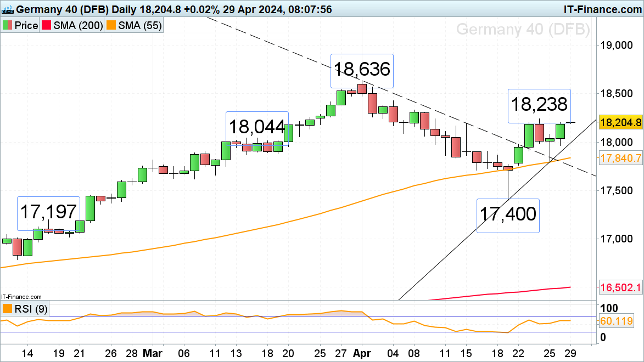Click the 18,500 price axis label
The width and height of the screenshot is (644, 362).
[x=617, y=94]
